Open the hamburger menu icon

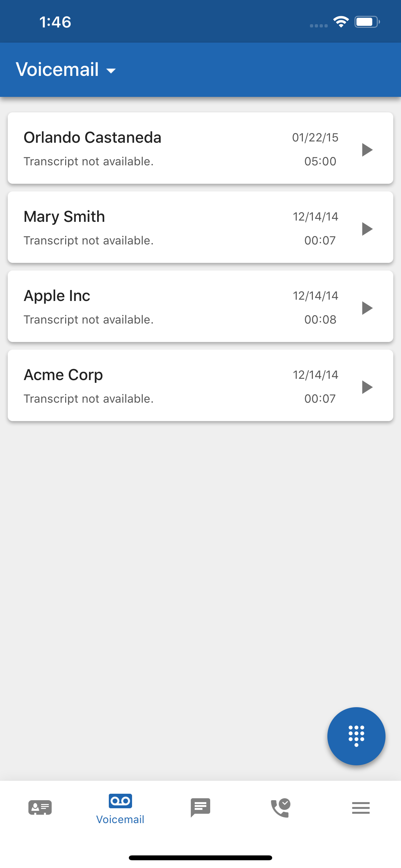tap(361, 808)
